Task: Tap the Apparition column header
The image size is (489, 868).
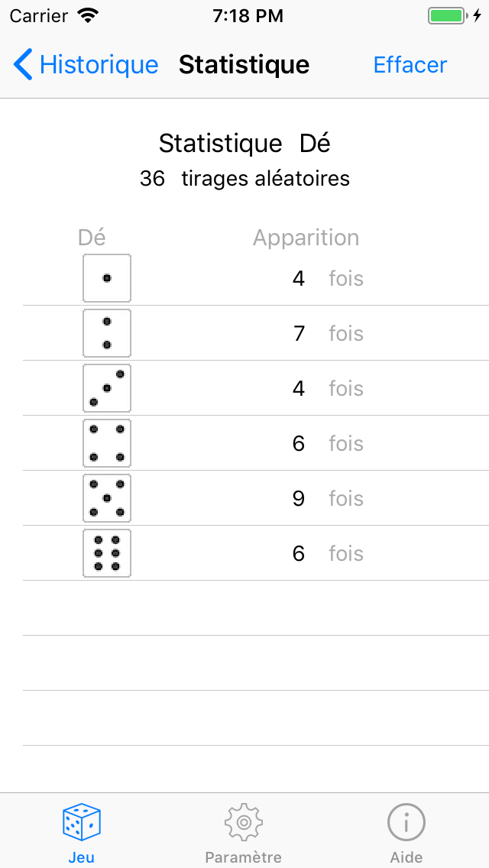Action: tap(306, 238)
